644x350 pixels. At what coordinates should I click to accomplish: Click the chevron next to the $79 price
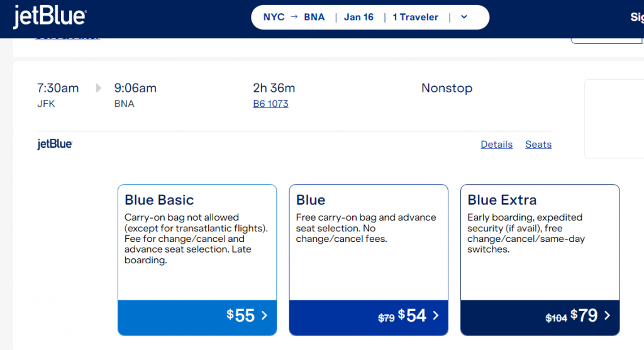tap(608, 315)
